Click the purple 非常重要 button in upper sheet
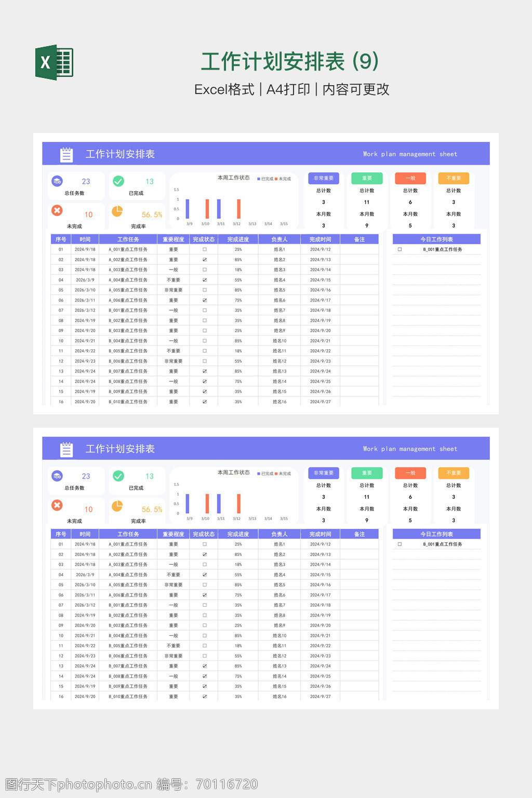The height and width of the screenshot is (798, 532). pyautogui.click(x=324, y=178)
